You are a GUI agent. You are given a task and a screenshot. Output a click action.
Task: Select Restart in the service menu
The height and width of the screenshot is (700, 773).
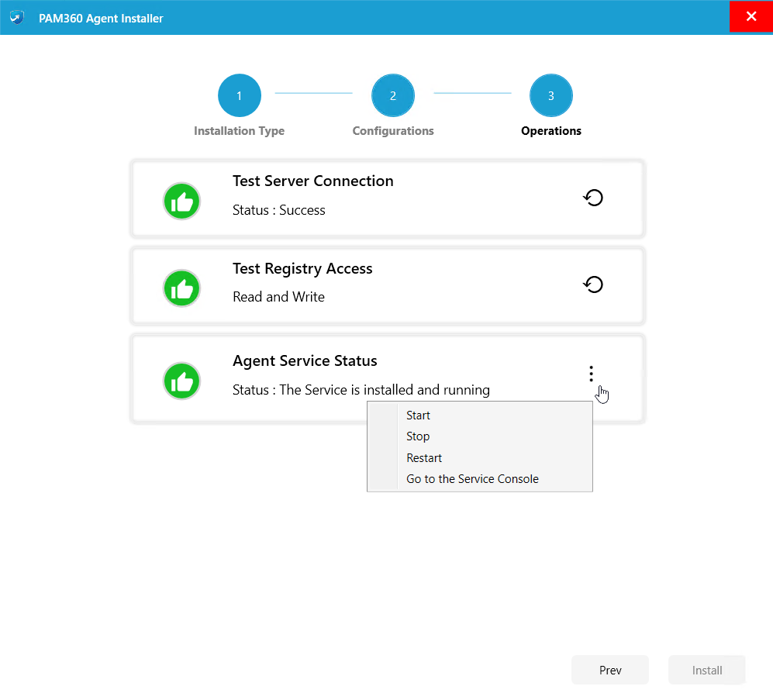coord(480,457)
